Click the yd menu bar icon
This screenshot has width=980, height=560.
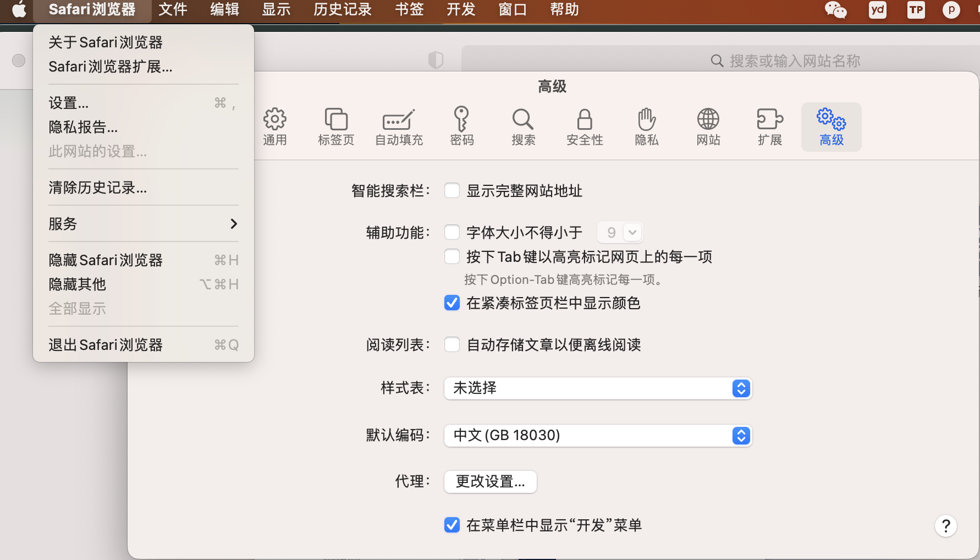tap(878, 10)
